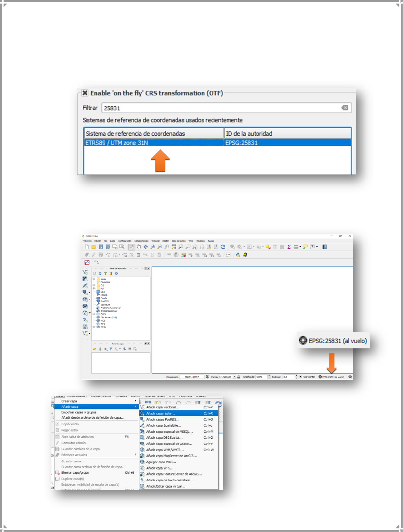
Task: Click the Add SpatiaLite layer feather icon
Action: (x=85, y=286)
